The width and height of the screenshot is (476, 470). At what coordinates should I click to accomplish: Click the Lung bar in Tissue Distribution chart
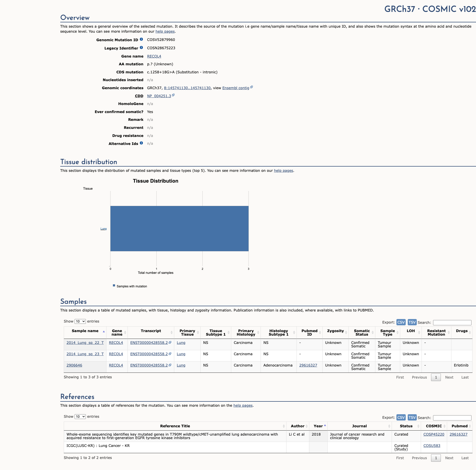tap(180, 229)
